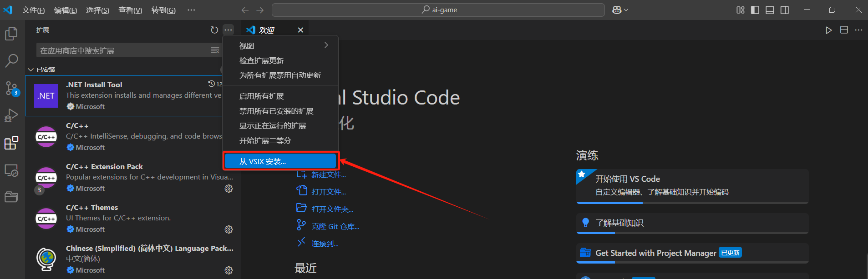Toggle the secondary side bar visibility

pos(785,10)
